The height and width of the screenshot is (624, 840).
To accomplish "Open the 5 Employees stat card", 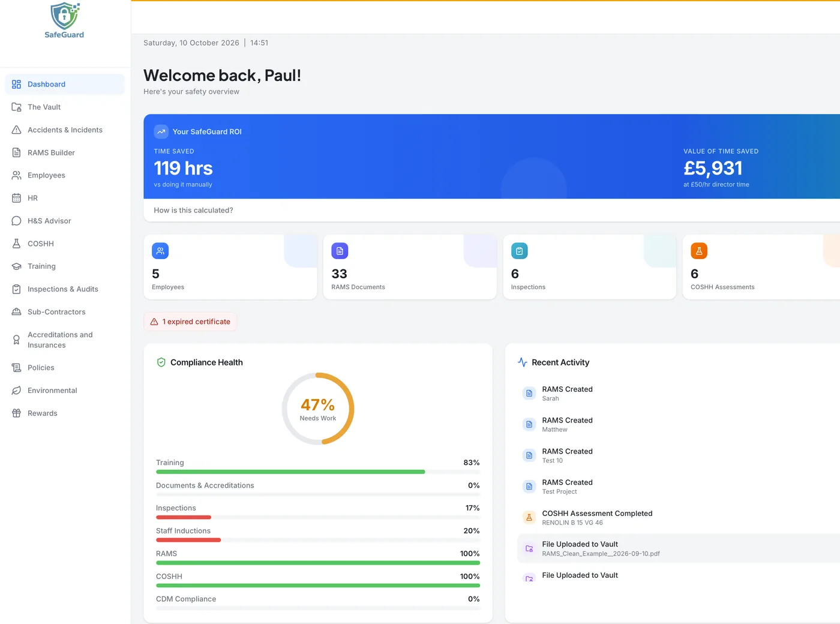I will click(230, 268).
